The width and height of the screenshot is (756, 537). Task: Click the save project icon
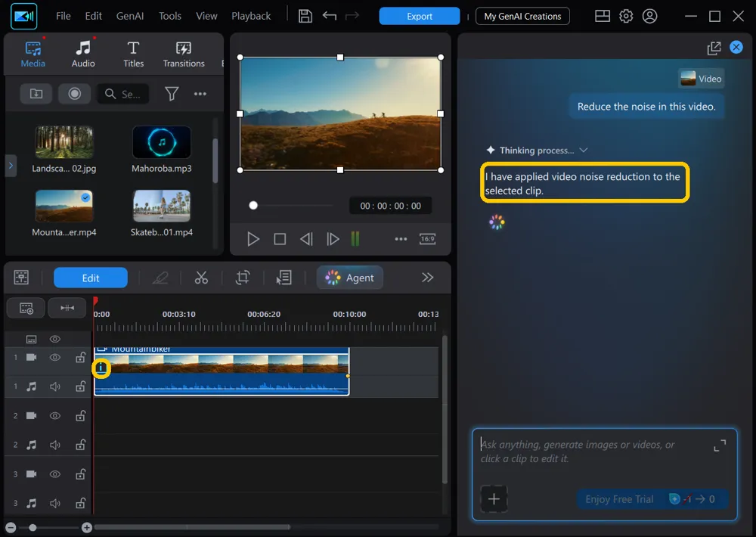tap(305, 16)
